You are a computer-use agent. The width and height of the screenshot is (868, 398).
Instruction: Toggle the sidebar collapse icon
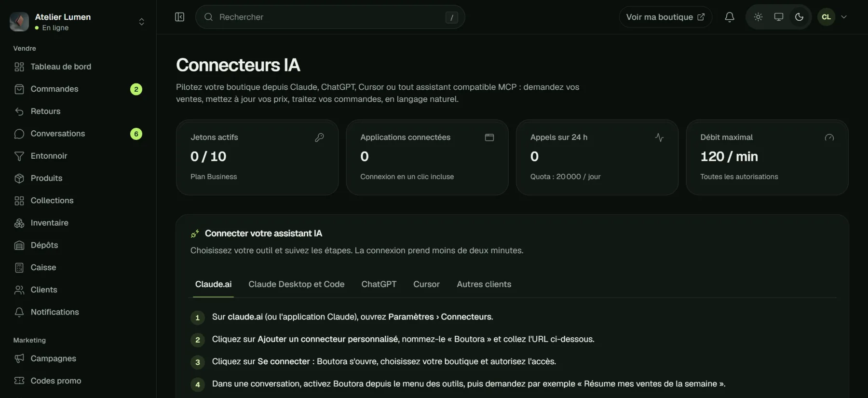coord(179,17)
